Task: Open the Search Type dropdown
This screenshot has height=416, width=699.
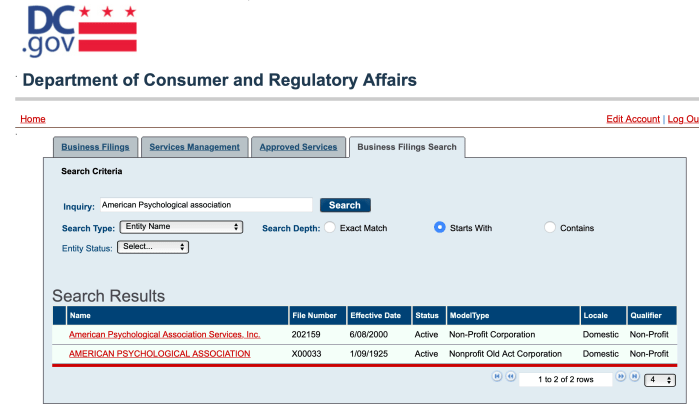Action: click(181, 228)
